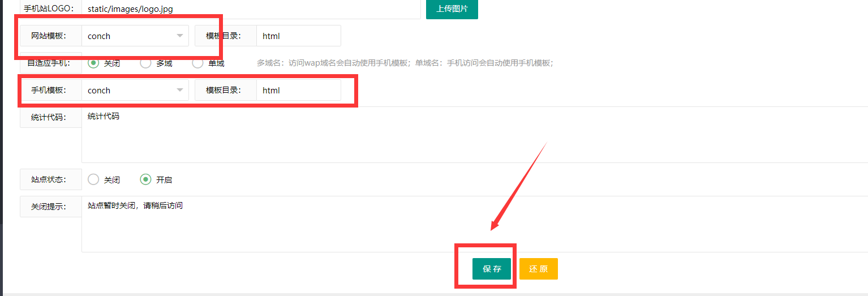The width and height of the screenshot is (868, 296).
Task: Click the 网站模板 dropdown arrow
Action: [x=180, y=36]
